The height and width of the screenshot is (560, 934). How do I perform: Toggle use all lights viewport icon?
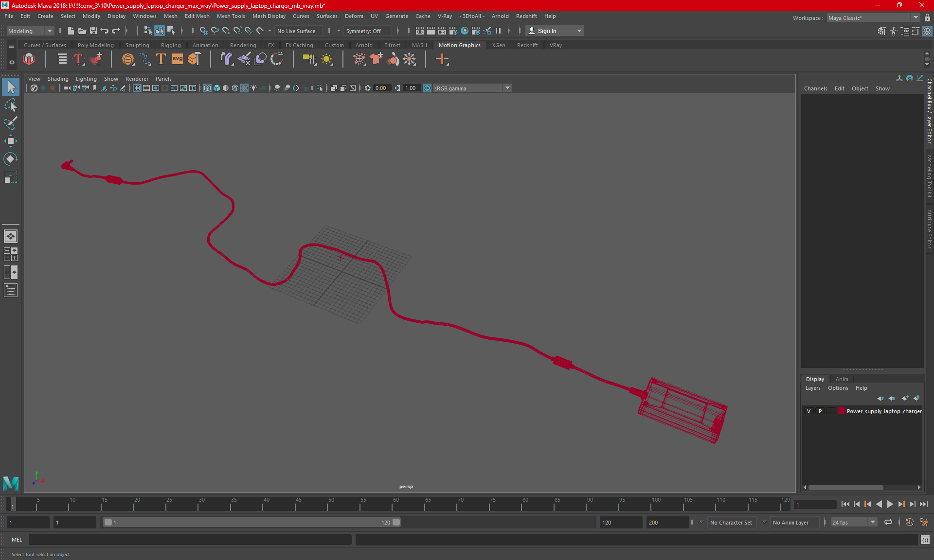coord(253,88)
